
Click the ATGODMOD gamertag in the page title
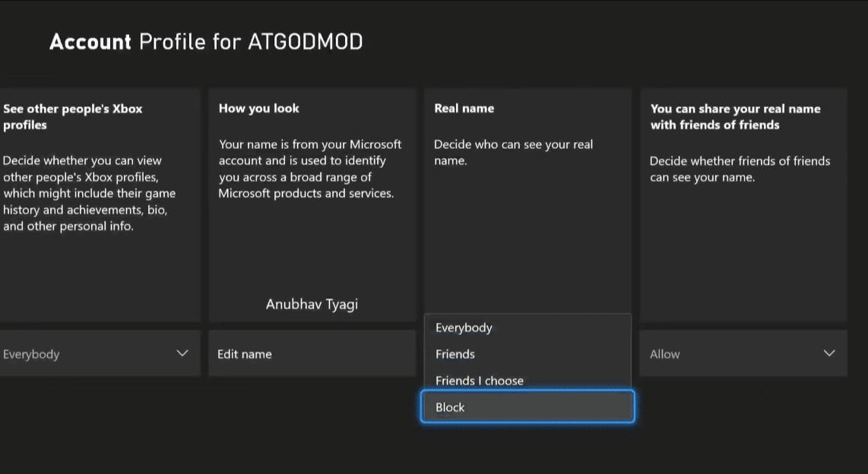coord(305,42)
